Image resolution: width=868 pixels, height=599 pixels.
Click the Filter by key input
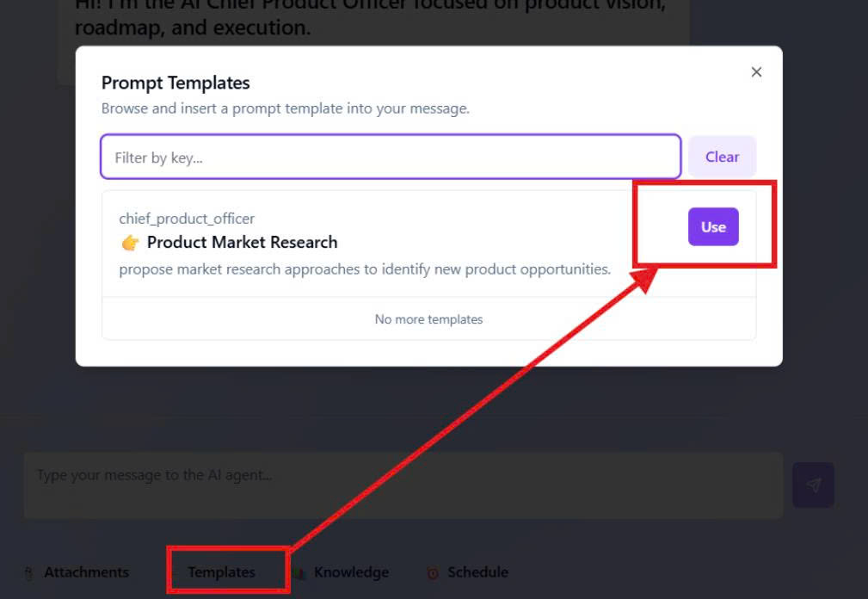[x=391, y=157]
